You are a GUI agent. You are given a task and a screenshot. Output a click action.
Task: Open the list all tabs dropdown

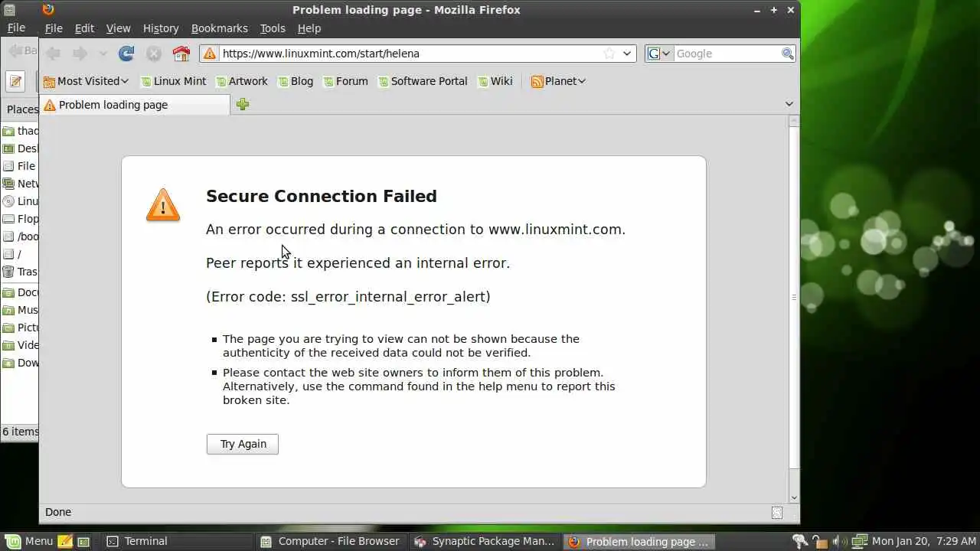coord(789,104)
